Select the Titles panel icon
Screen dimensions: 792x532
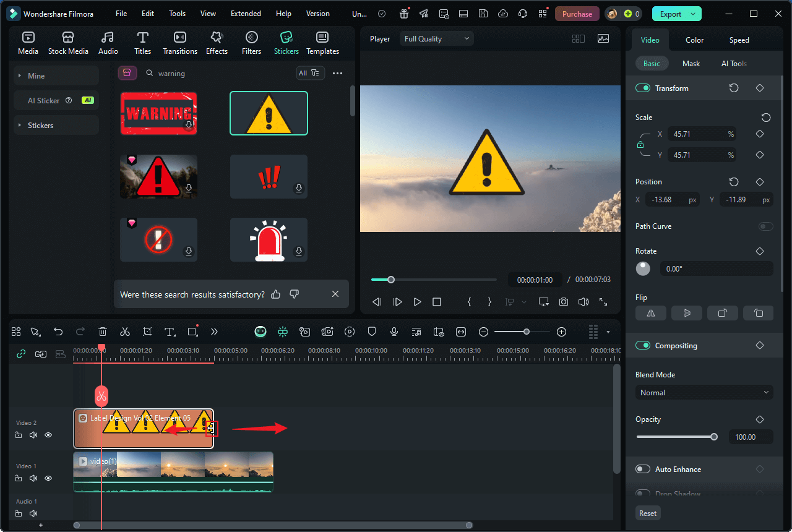142,42
